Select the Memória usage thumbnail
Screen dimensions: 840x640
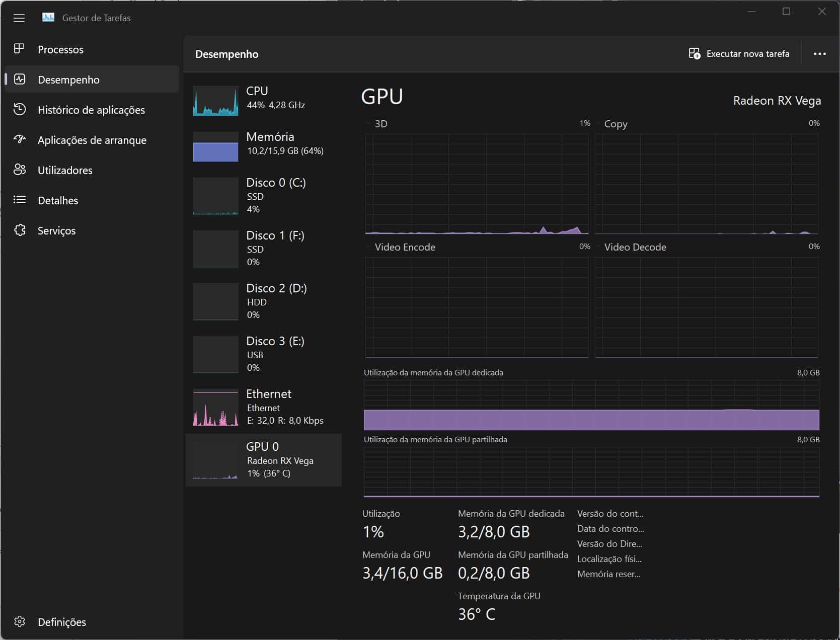(215, 146)
